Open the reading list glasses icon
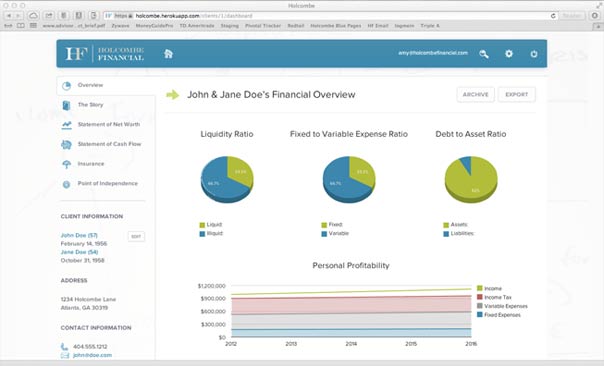 8,26
